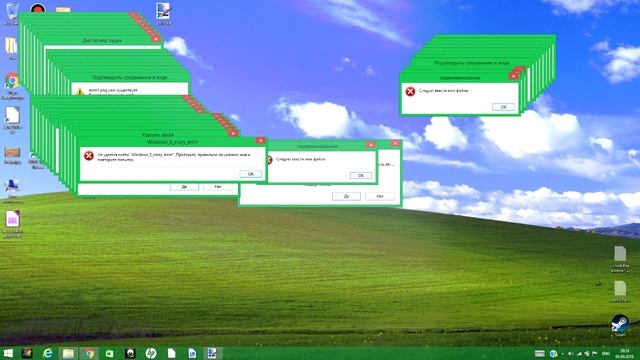Open File Explorer from the taskbar
This screenshot has width=640, height=360.
coord(68,353)
